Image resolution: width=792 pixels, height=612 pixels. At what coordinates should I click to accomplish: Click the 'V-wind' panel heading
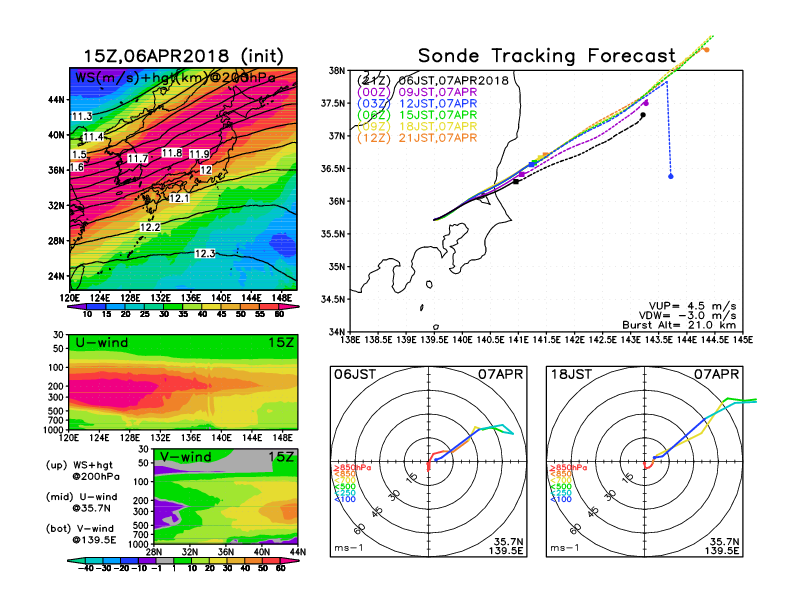(x=186, y=457)
